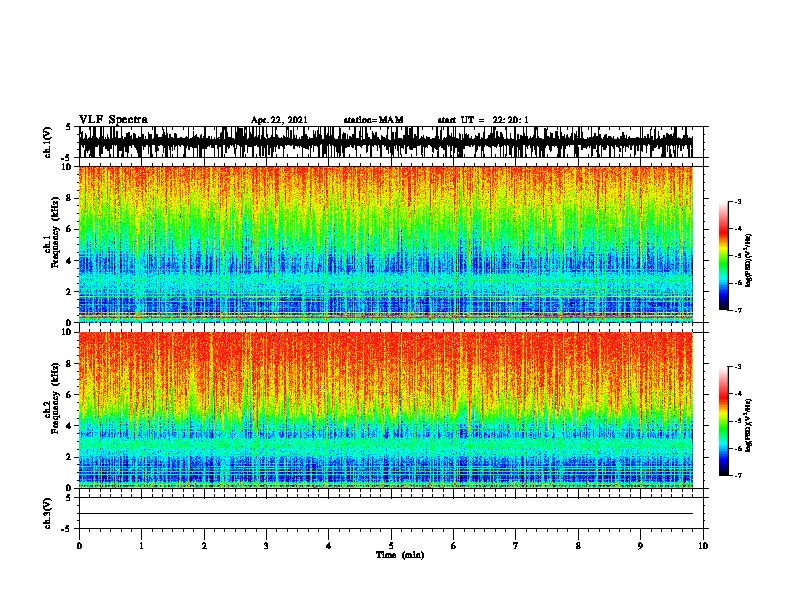
Task: Click the ch.2 frequency tick label "10"
Action: [67, 332]
